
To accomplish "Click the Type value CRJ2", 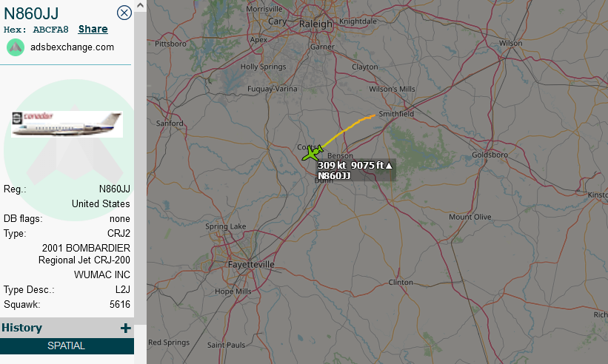I will point(118,234).
